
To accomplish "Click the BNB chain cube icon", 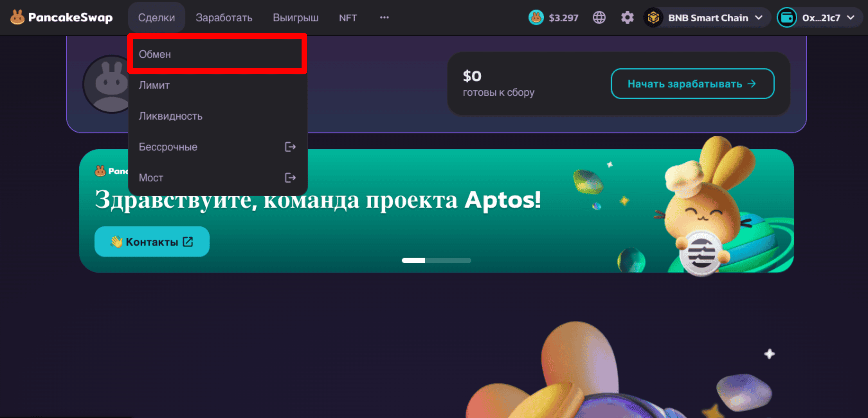I will coord(653,18).
